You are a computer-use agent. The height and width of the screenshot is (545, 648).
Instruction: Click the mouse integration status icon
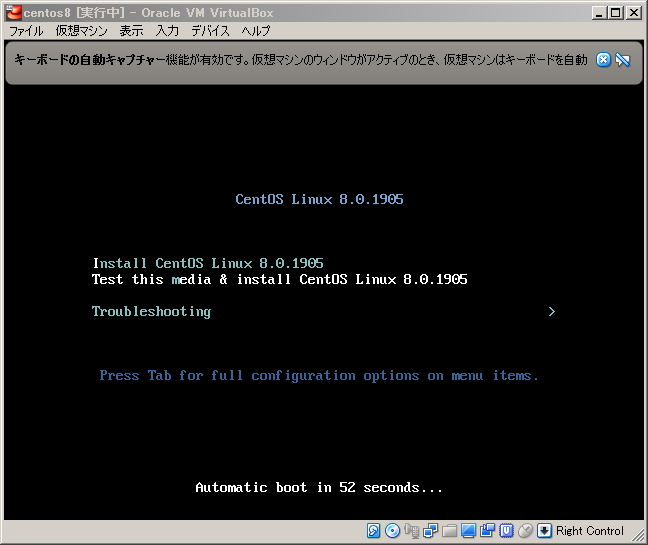pos(525,531)
